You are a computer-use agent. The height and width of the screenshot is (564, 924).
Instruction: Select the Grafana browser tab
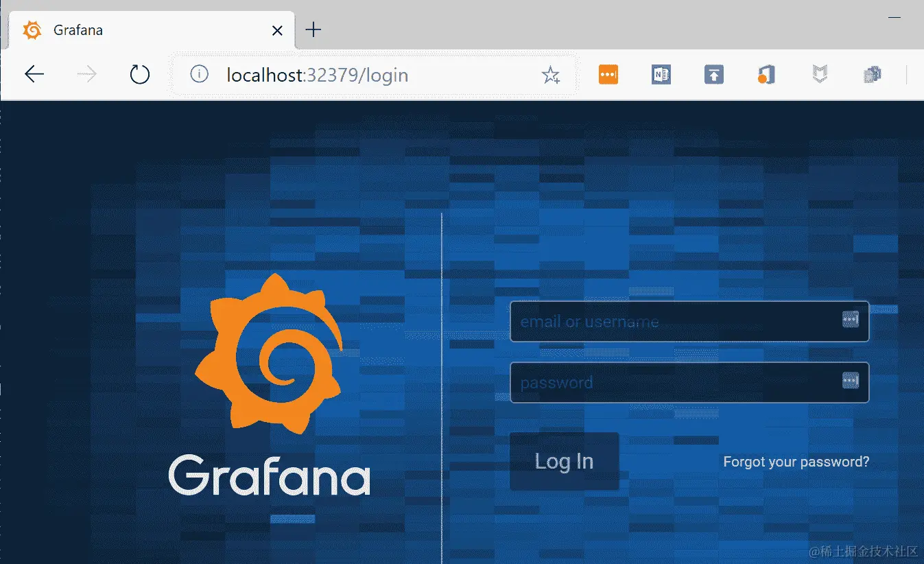coord(152,30)
